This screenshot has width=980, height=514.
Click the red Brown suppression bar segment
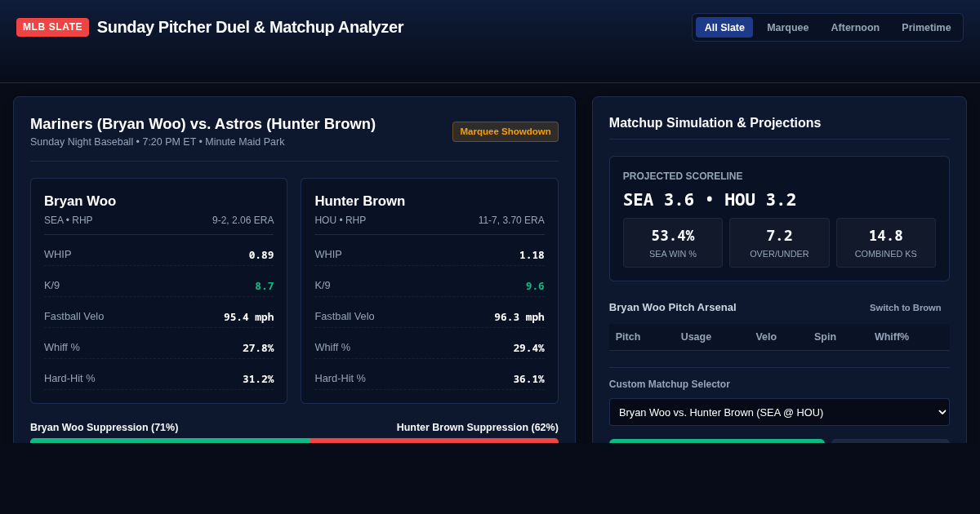click(x=434, y=441)
